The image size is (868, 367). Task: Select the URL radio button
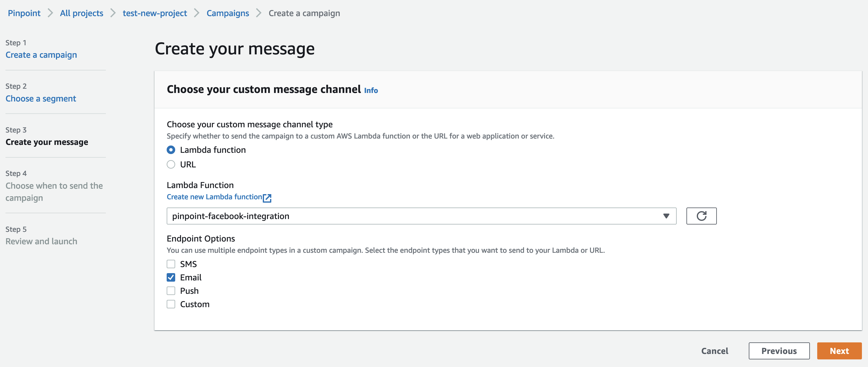tap(171, 164)
